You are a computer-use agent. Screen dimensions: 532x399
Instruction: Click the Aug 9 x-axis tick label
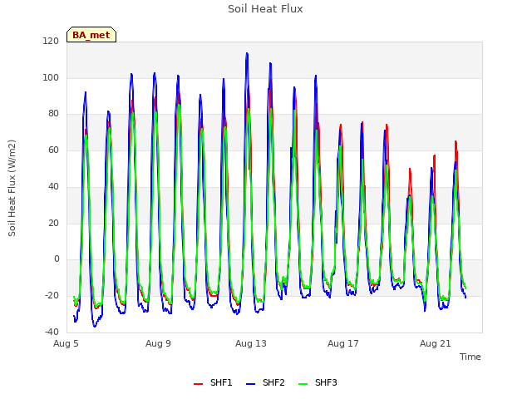[x=158, y=343]
